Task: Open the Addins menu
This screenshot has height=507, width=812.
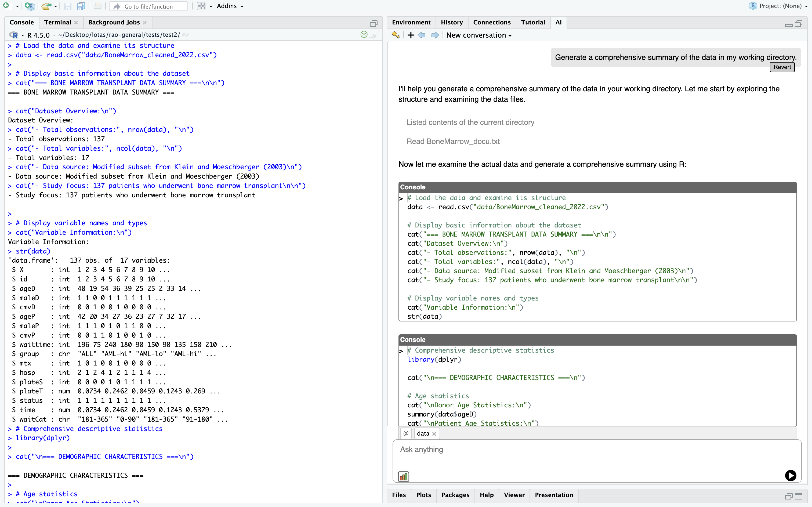Action: (x=230, y=6)
